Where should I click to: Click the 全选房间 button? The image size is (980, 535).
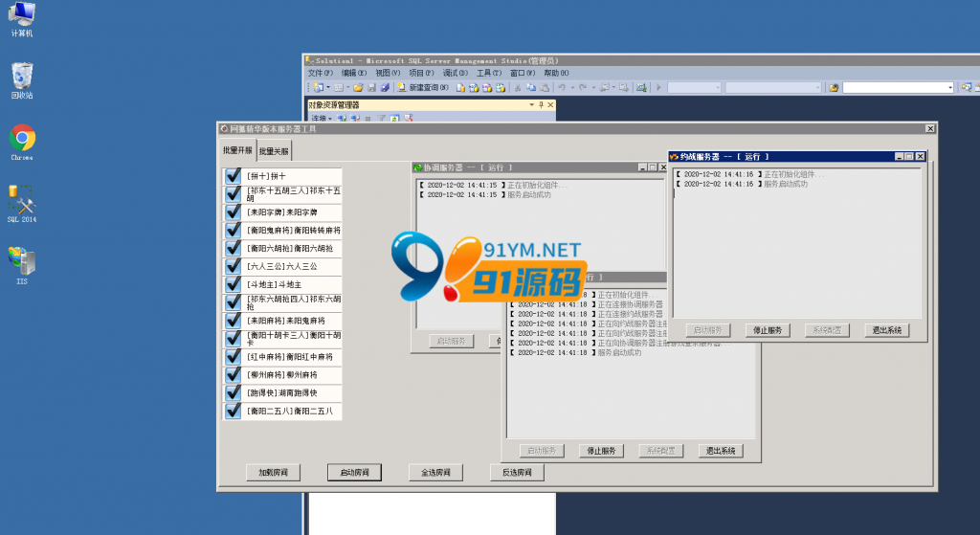tap(435, 473)
